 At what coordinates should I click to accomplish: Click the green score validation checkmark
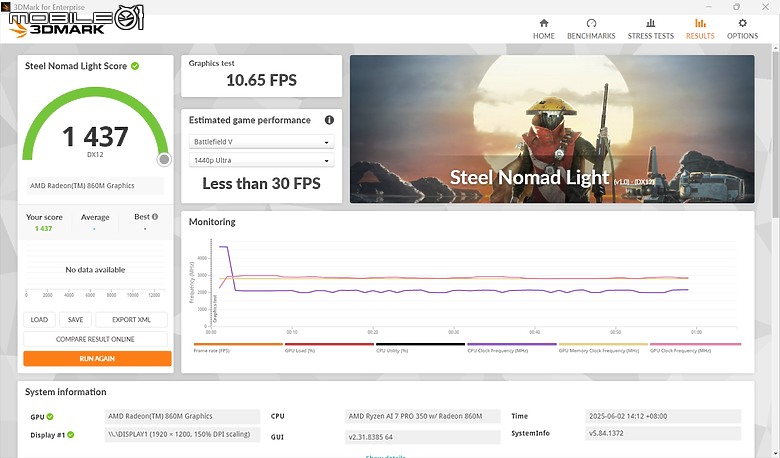click(135, 66)
